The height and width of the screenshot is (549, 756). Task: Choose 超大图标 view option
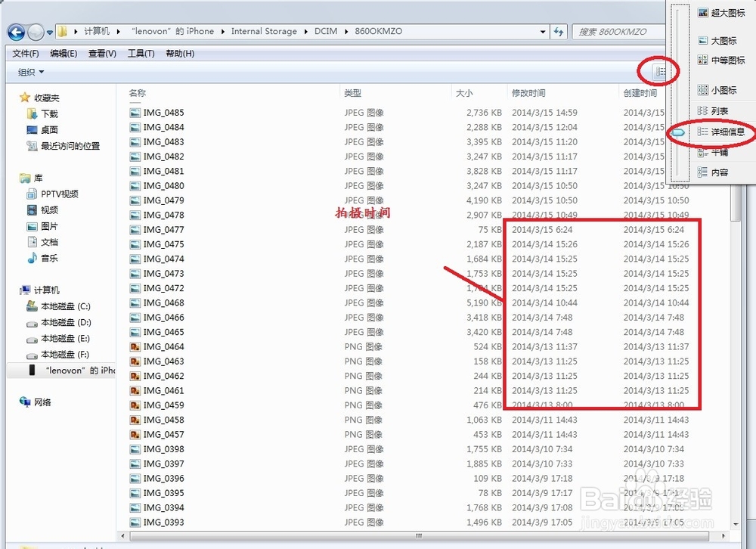(721, 13)
